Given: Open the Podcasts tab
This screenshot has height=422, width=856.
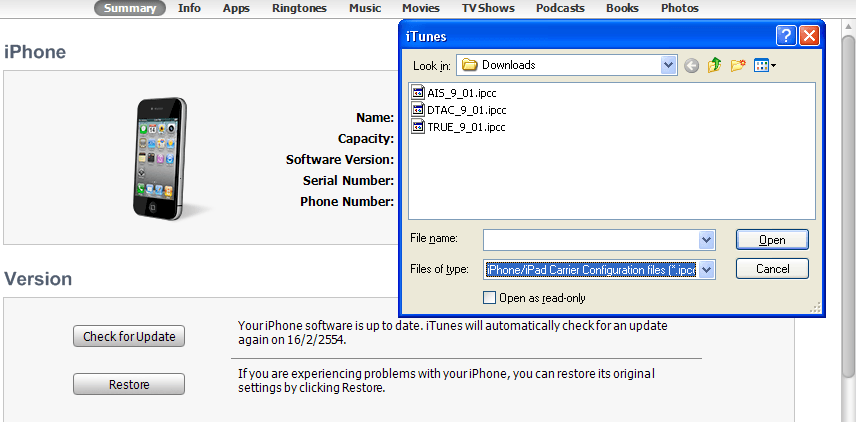Looking at the screenshot, I should (559, 8).
